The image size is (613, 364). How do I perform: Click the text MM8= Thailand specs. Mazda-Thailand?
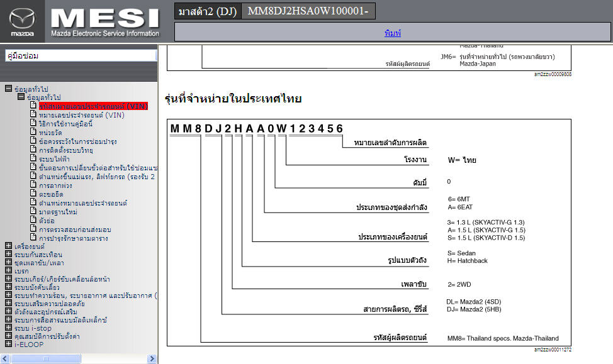503,338
